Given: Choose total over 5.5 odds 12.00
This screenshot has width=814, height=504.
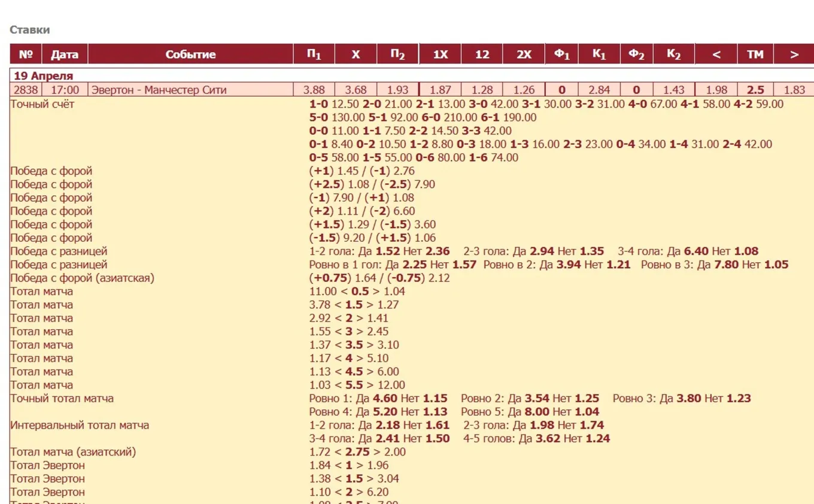Looking at the screenshot, I should pyautogui.click(x=391, y=385).
